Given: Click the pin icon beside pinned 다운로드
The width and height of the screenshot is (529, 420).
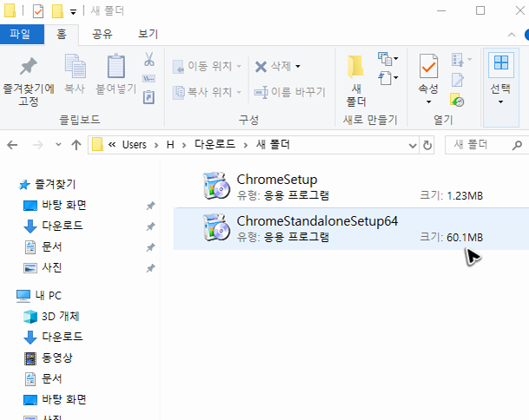Looking at the screenshot, I should 150,226.
